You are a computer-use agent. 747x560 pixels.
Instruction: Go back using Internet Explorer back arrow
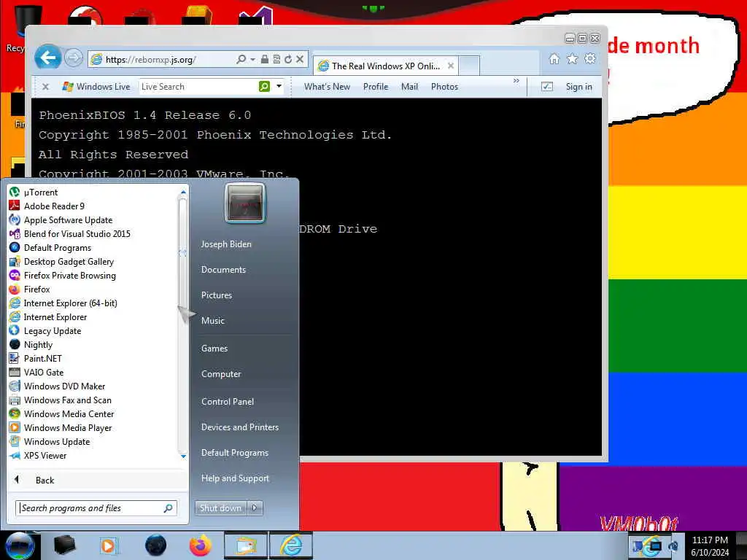[47, 58]
